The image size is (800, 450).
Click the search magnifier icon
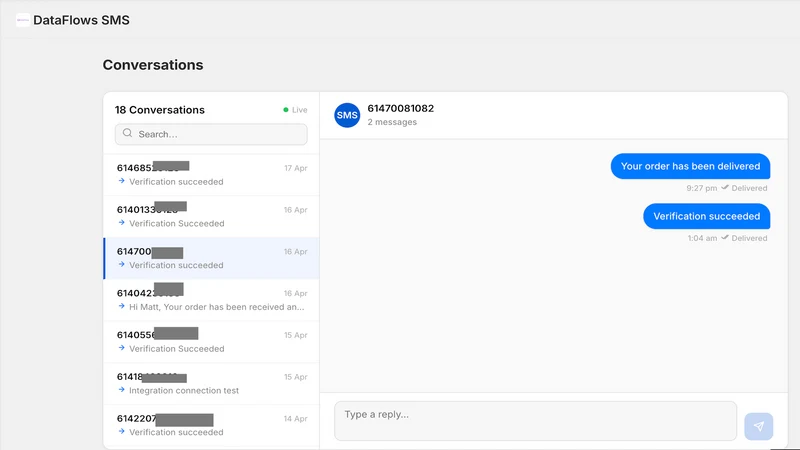pos(128,133)
